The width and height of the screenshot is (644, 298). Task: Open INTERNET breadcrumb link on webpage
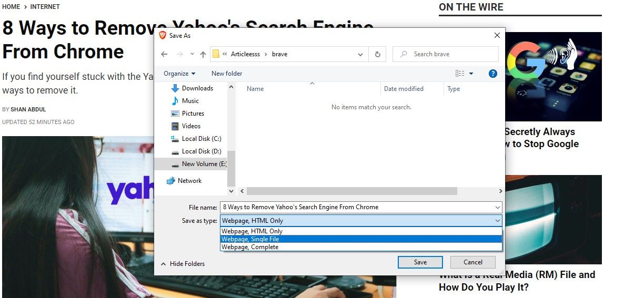[x=45, y=7]
